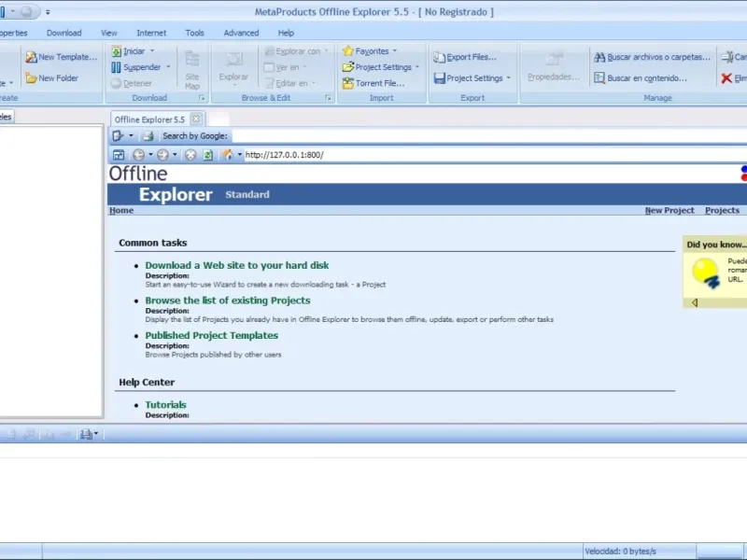Open Import Project Settings dropdown arrow

pos(417,67)
